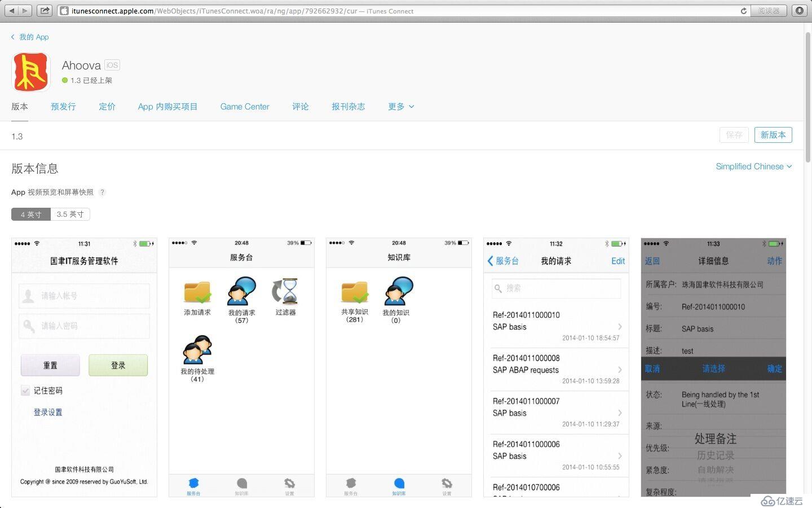The height and width of the screenshot is (508, 812).
Task: Switch to the 预发行 tab
Action: 63,107
